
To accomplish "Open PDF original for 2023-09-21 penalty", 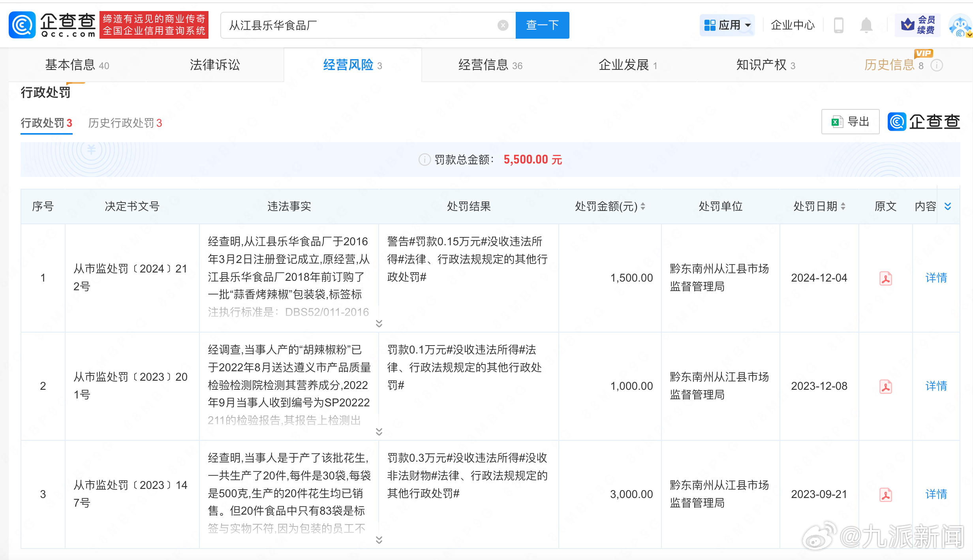I will (x=885, y=494).
